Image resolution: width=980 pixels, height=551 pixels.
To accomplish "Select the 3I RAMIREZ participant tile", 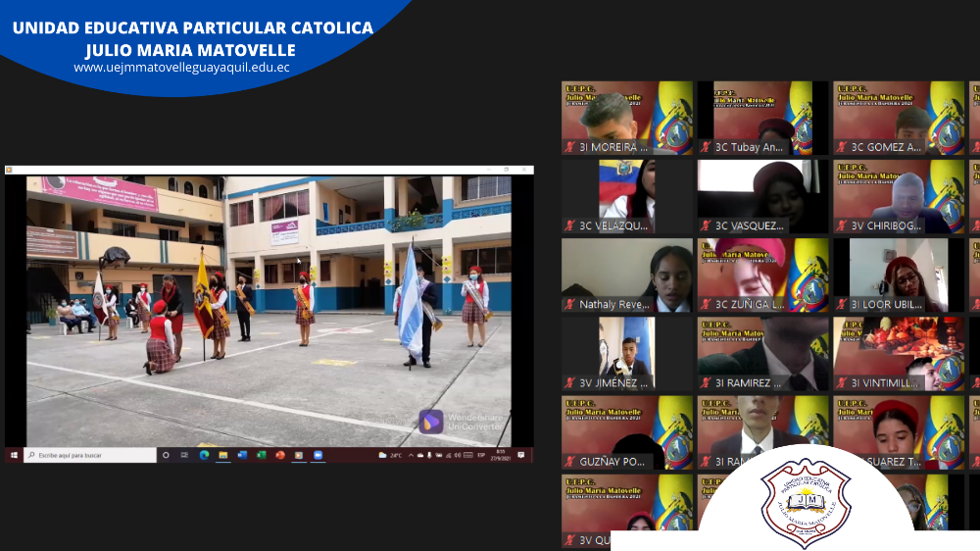I will tap(762, 354).
